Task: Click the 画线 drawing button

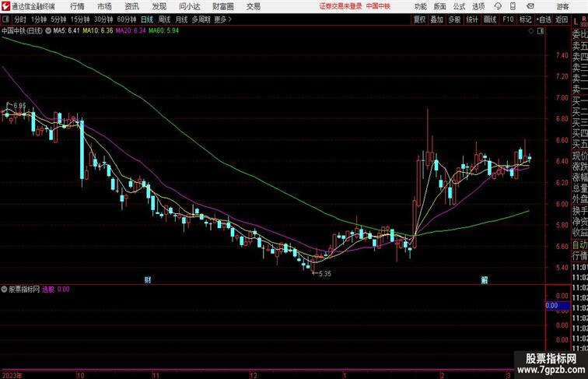Action: (490, 19)
